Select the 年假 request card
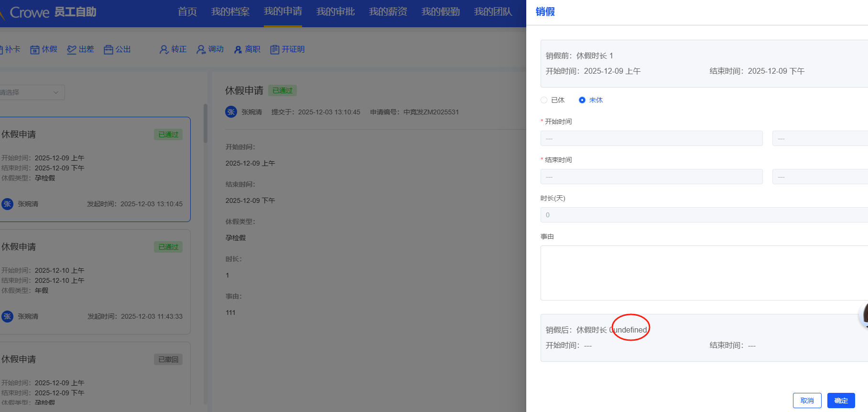Viewport: 868px width, 412px height. 95,282
